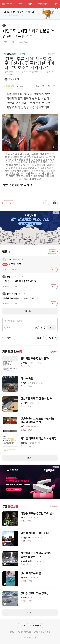Open the emoji picker in comment box

[x=43, y=328]
